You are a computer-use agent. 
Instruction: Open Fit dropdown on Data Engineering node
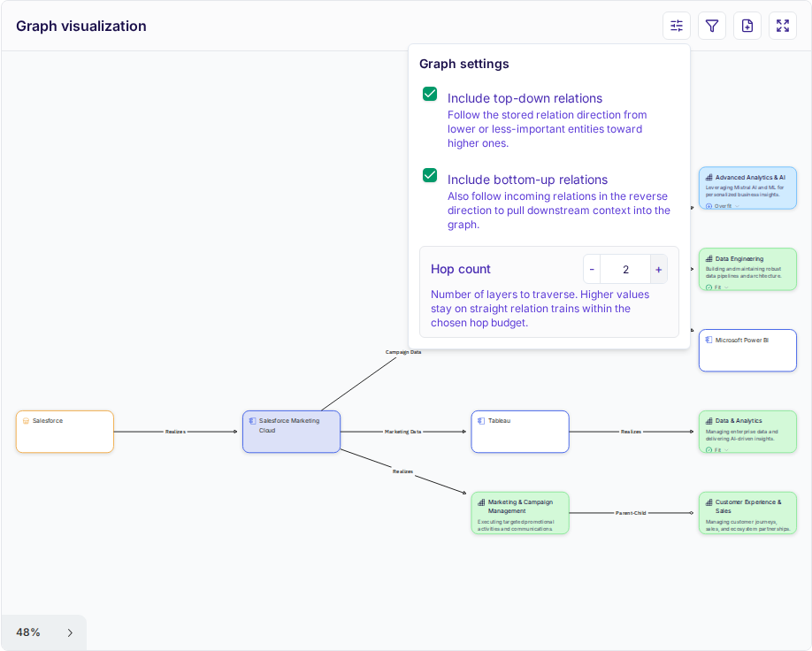pyautogui.click(x=717, y=287)
